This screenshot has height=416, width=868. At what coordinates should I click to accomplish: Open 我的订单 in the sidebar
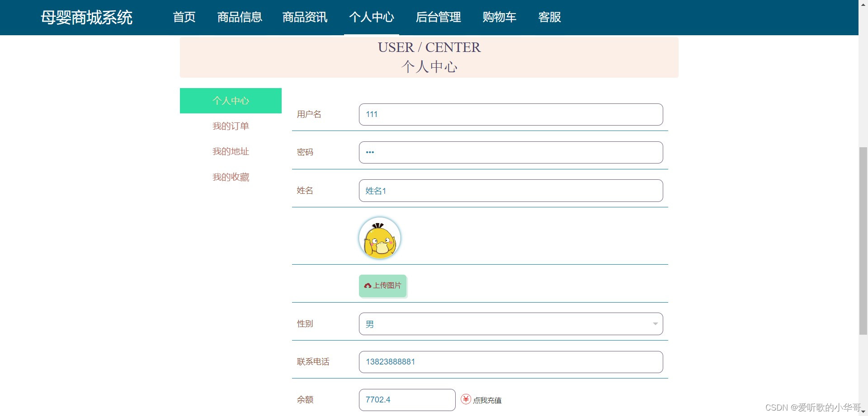231,126
